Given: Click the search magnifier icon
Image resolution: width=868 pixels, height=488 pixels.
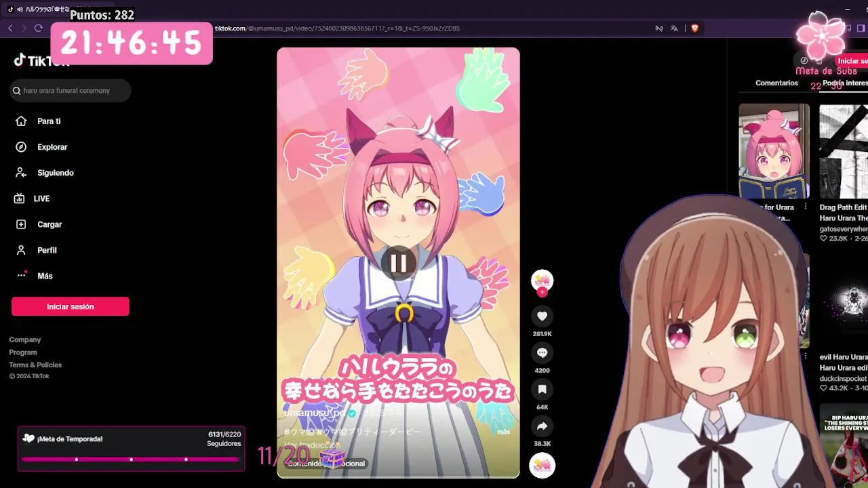Looking at the screenshot, I should (x=17, y=91).
